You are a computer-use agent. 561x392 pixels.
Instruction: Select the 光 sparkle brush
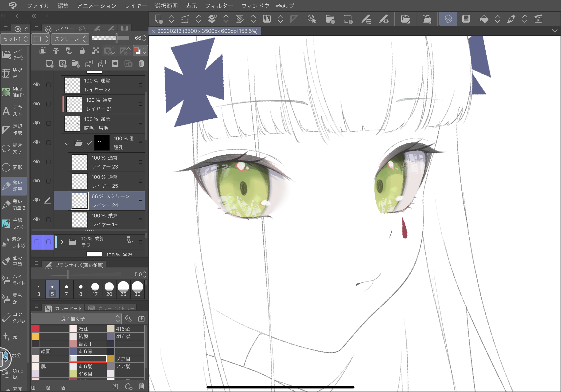[14, 337]
